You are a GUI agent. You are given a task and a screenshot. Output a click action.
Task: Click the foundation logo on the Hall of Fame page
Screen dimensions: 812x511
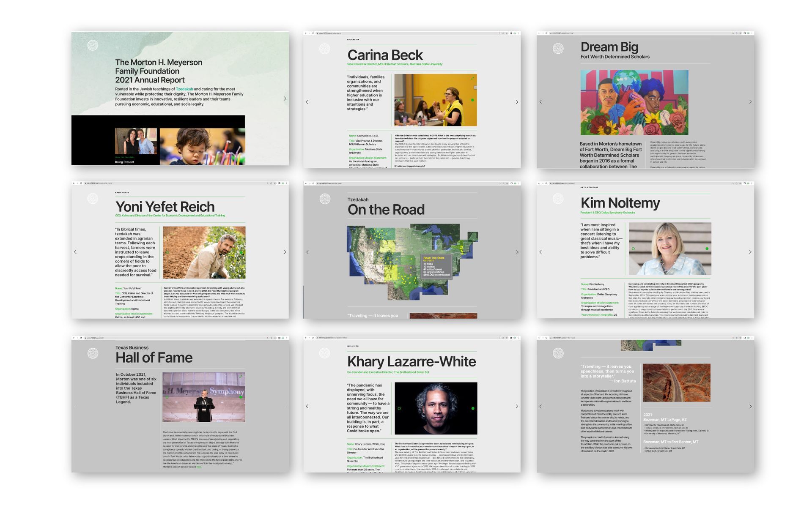pyautogui.click(x=93, y=353)
